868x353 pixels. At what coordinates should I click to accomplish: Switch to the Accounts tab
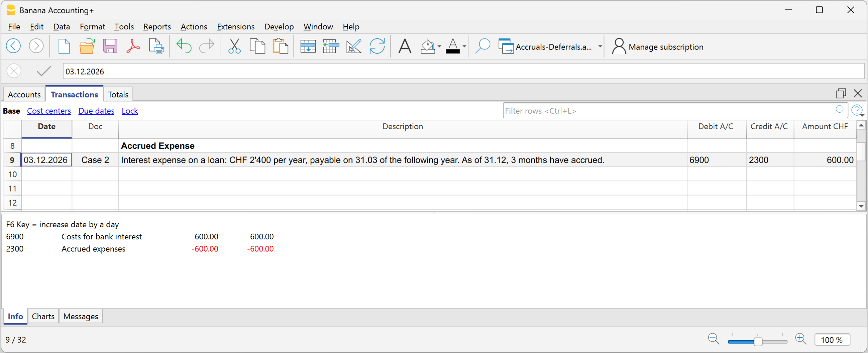point(24,94)
